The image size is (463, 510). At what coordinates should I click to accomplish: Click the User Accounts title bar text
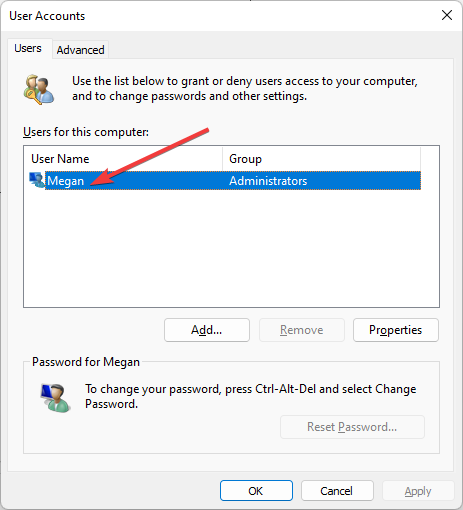[x=47, y=16]
